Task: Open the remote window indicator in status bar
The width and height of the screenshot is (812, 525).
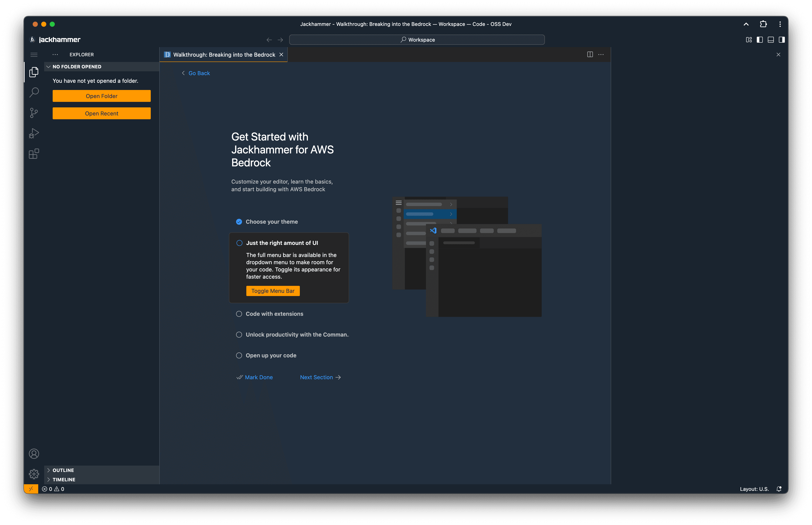Action: (x=31, y=489)
